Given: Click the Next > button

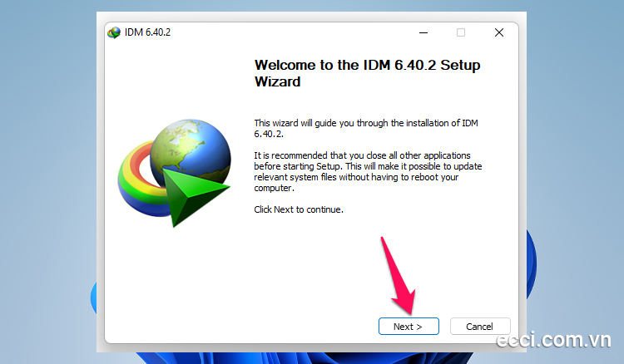Looking at the screenshot, I should pyautogui.click(x=408, y=327).
